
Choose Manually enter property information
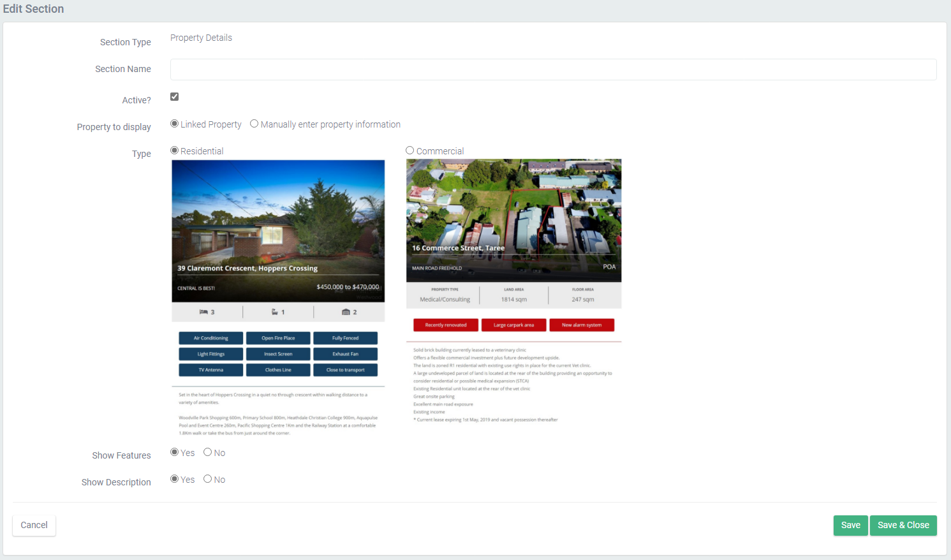[x=254, y=124]
